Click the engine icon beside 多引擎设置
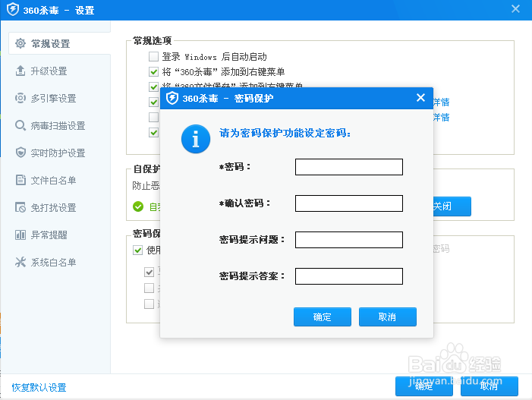Viewport: 532px width, 400px height. (x=20, y=98)
